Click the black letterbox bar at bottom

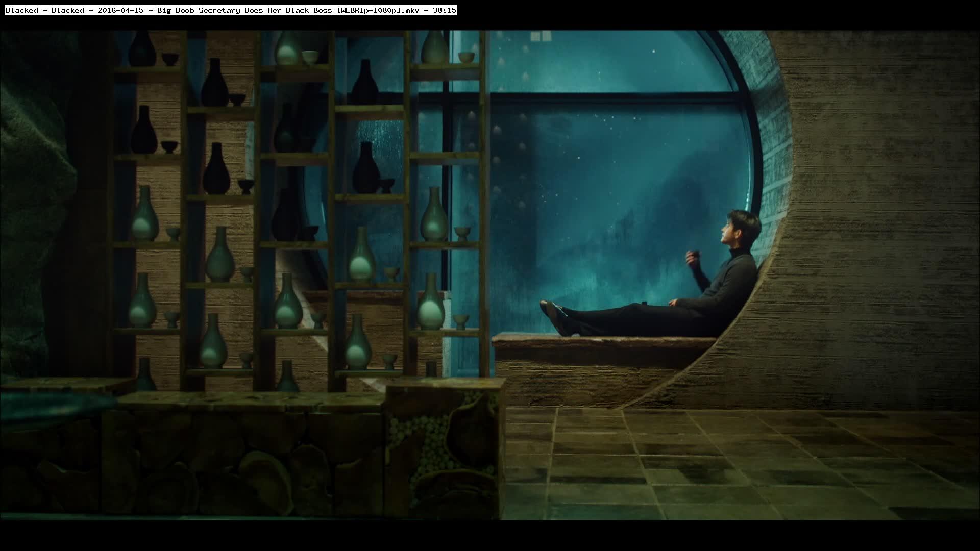click(x=490, y=536)
